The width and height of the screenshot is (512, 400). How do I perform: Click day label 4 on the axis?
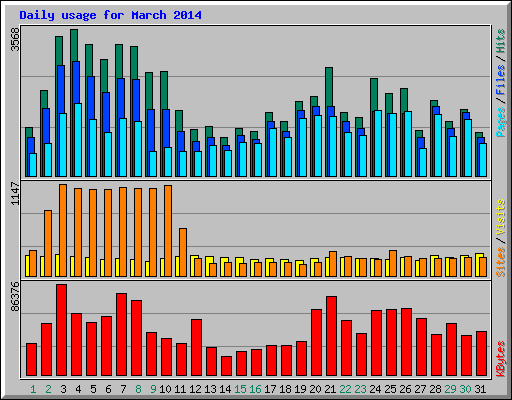78,389
